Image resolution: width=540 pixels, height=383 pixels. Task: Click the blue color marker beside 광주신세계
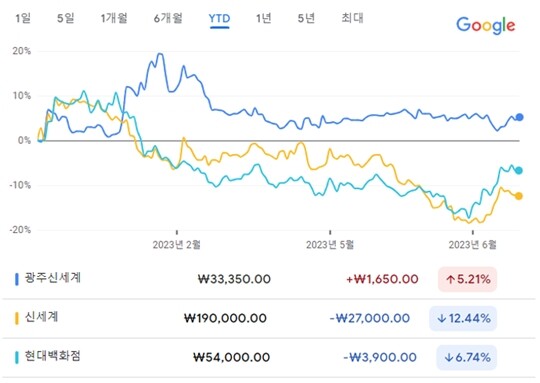click(16, 279)
